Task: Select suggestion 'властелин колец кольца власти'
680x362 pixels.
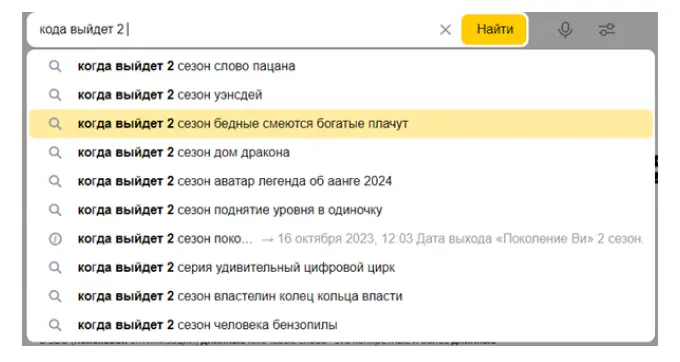Action: pyautogui.click(x=340, y=296)
